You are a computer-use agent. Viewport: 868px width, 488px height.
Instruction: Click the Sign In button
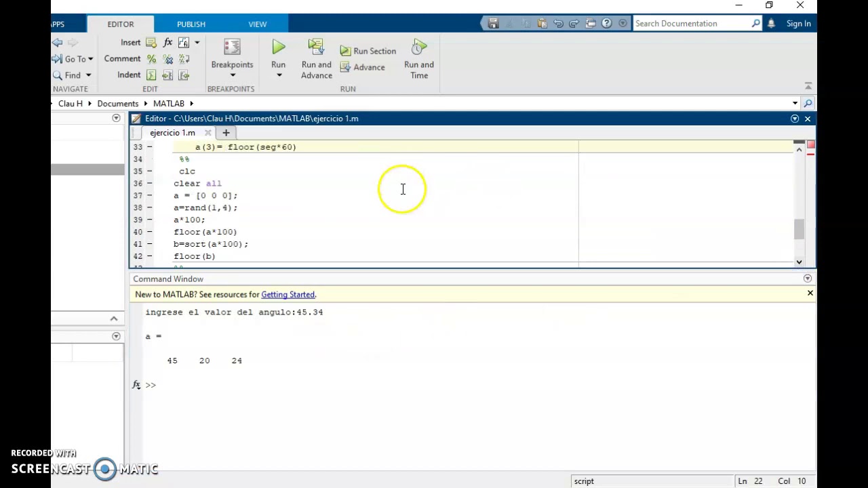click(799, 24)
